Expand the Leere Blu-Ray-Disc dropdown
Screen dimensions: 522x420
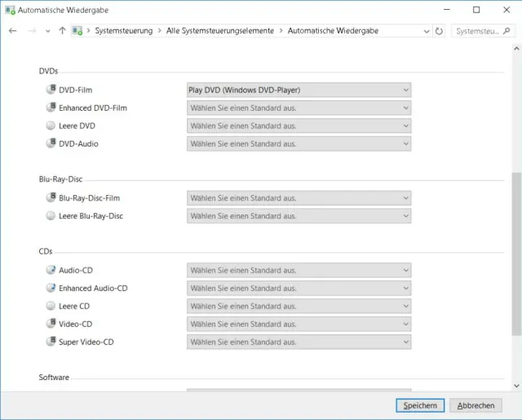tap(299, 216)
